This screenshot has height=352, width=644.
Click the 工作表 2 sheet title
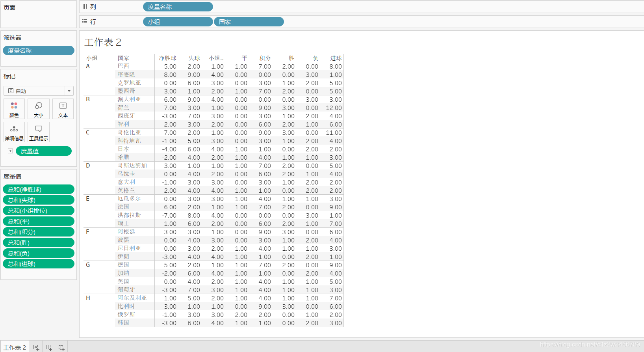103,42
